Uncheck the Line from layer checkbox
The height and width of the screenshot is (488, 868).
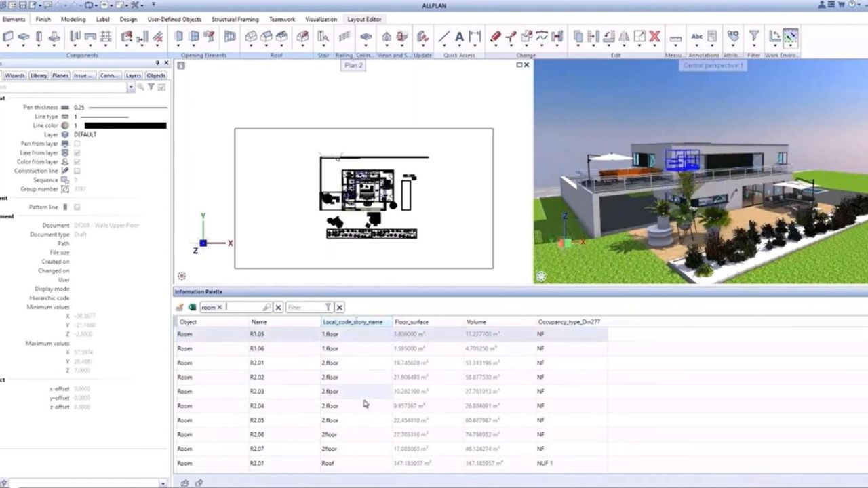(77, 152)
